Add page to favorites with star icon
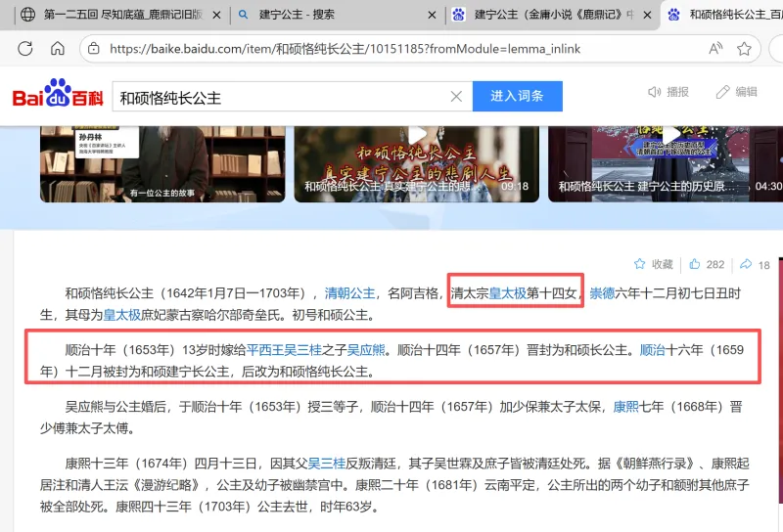Image resolution: width=783 pixels, height=532 pixels. click(744, 48)
